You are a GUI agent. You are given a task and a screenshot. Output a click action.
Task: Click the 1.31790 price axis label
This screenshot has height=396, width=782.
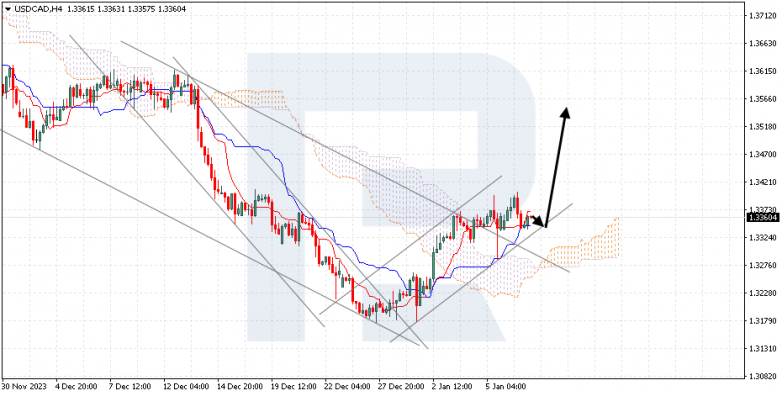point(762,321)
